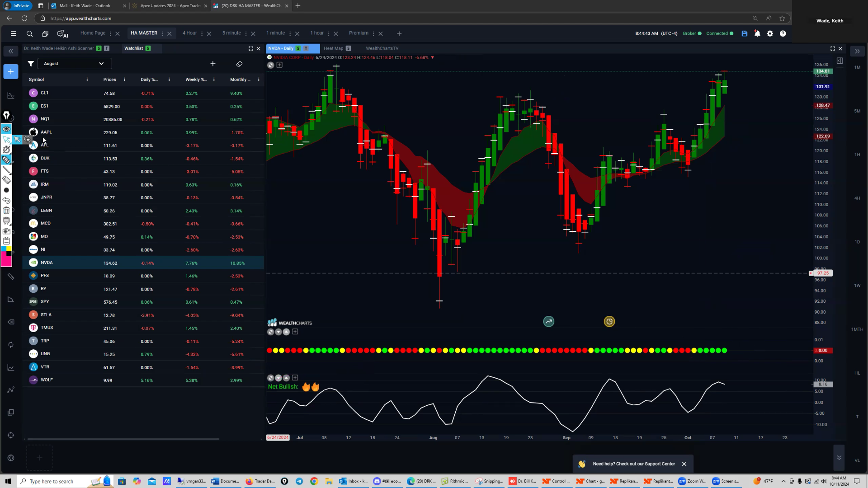The height and width of the screenshot is (488, 868).
Task: Pick the black dot color selector
Action: point(6,190)
